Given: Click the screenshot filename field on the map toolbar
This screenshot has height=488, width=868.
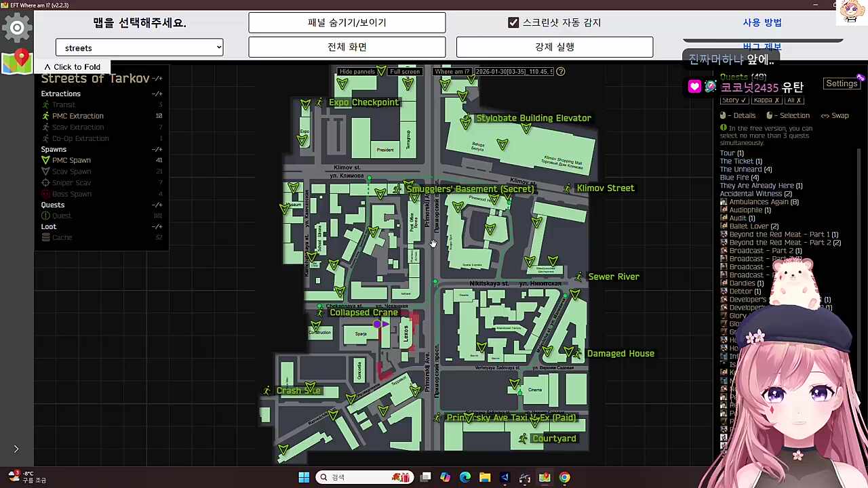Looking at the screenshot, I should pos(513,71).
